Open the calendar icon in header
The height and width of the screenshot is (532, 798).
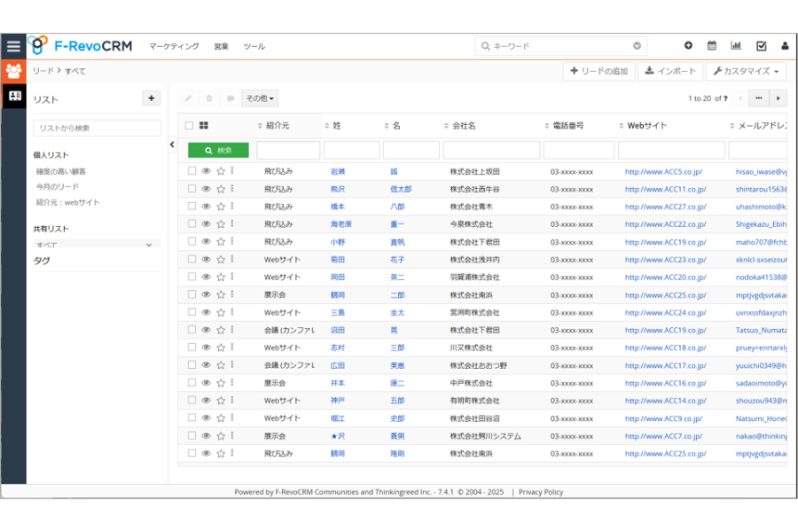pos(712,45)
